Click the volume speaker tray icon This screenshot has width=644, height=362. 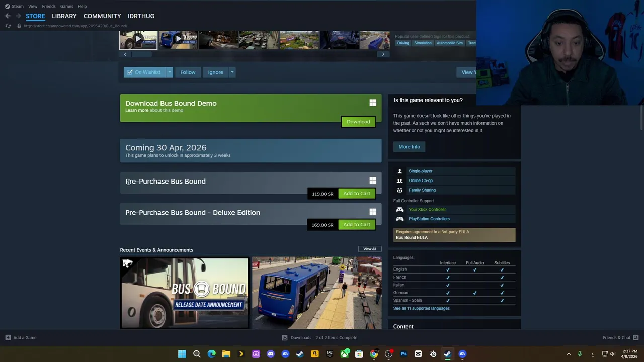pyautogui.click(x=612, y=354)
